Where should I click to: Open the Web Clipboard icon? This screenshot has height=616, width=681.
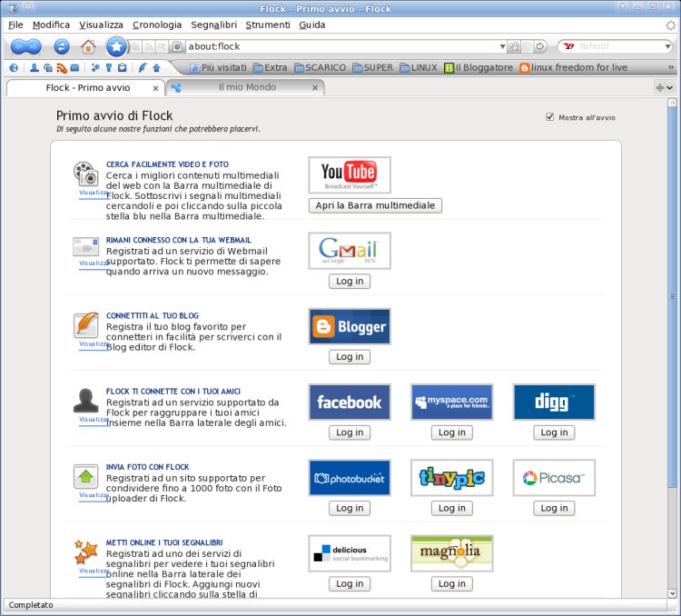pos(123,68)
